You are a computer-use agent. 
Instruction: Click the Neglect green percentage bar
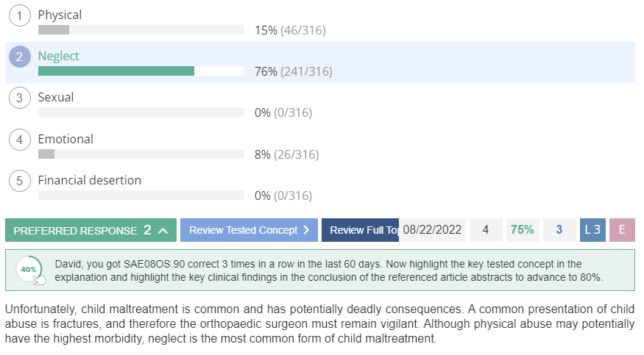point(116,71)
